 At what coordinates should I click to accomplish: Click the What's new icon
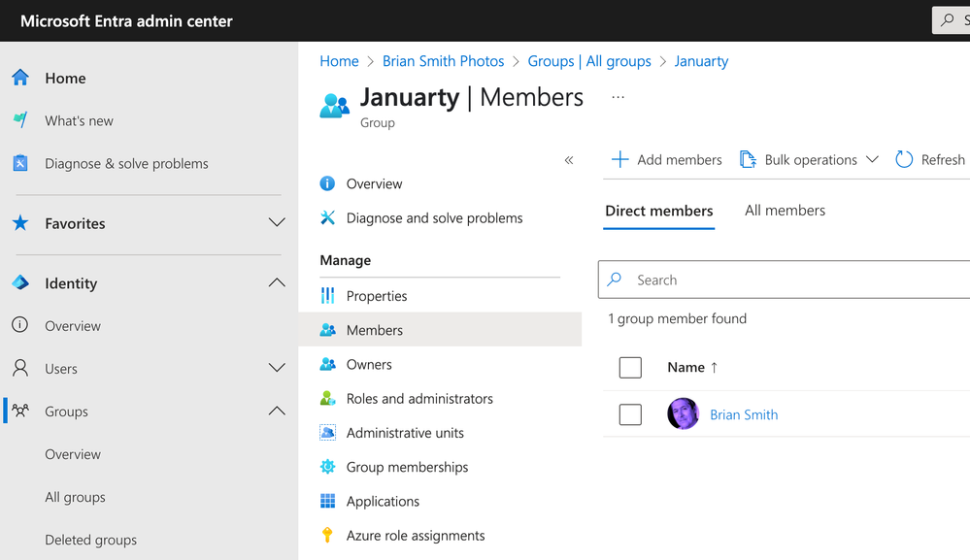pyautogui.click(x=20, y=120)
